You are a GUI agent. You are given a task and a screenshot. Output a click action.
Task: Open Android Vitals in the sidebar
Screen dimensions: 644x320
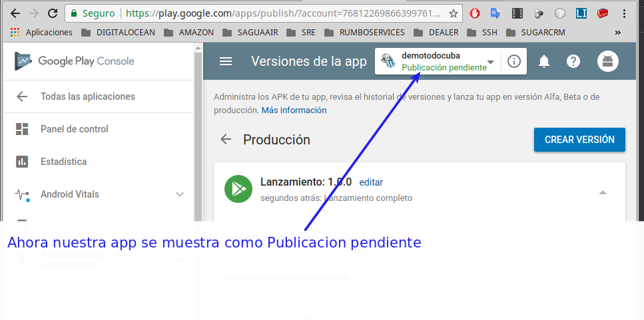[98, 194]
